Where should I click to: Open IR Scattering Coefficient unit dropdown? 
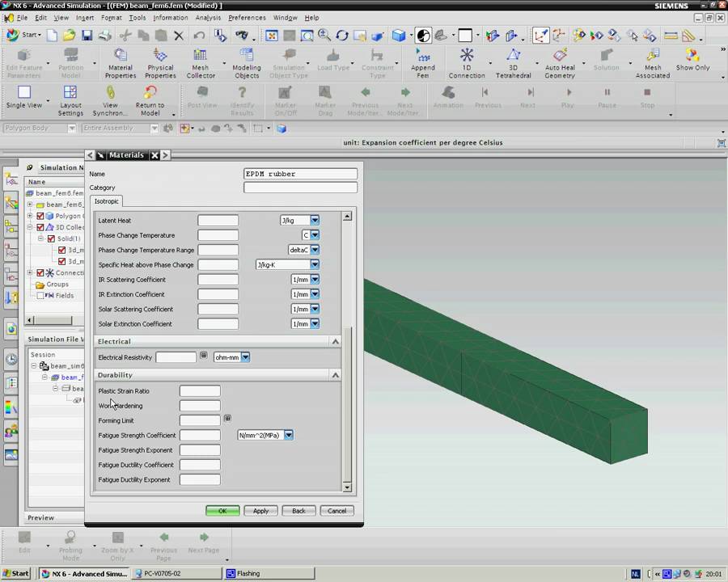(x=315, y=280)
